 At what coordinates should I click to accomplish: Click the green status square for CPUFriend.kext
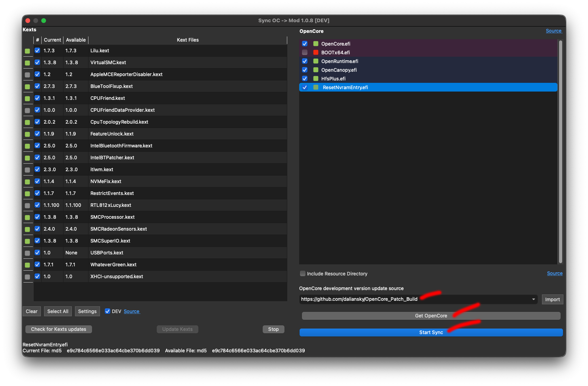pyautogui.click(x=27, y=99)
